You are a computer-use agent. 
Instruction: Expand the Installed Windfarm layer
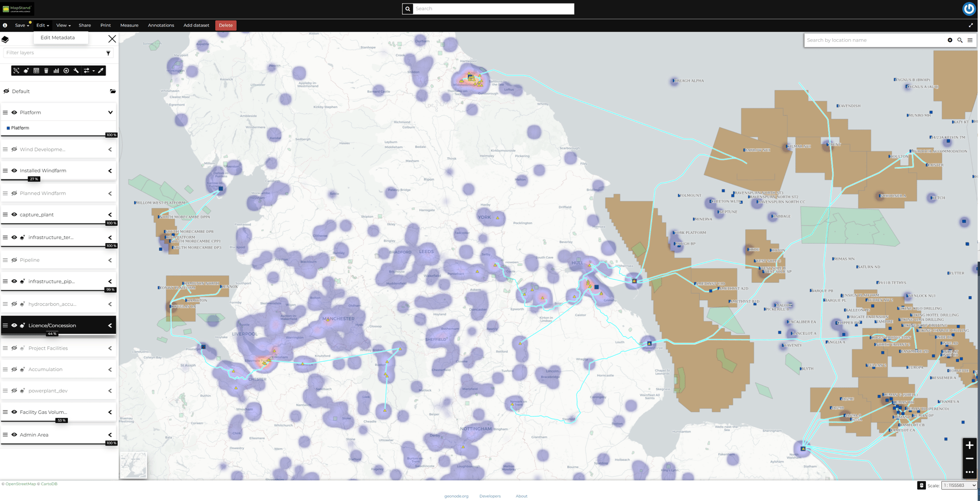[110, 170]
